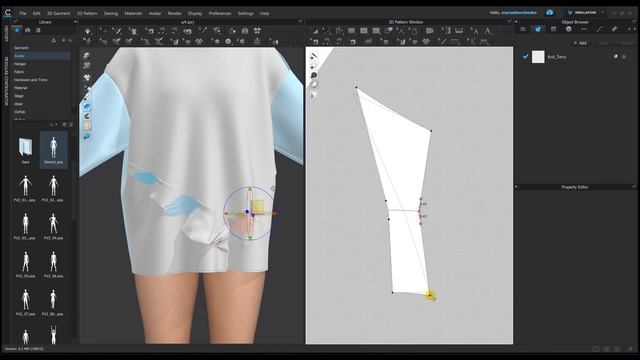This screenshot has width=640, height=360.
Task: Open the Materials menu
Action: [133, 13]
